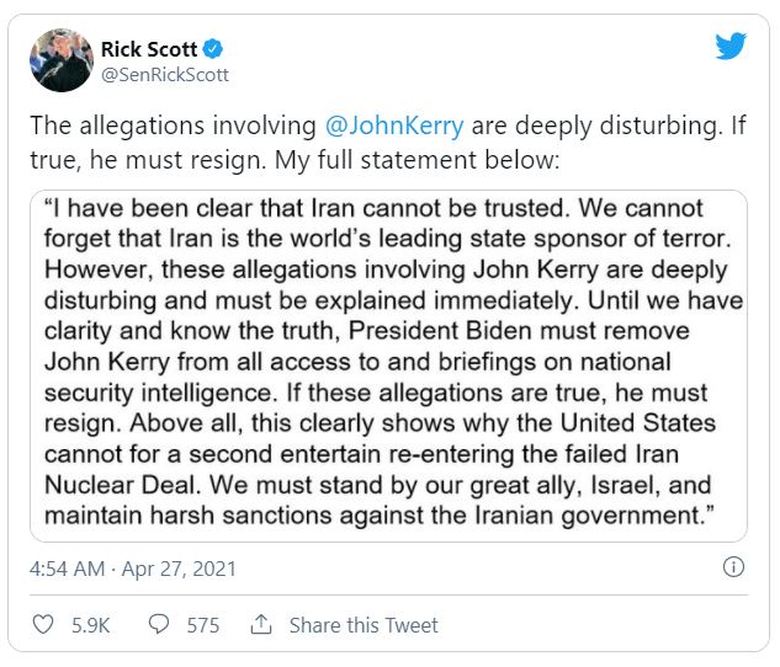The height and width of the screenshot is (667, 780).
Task: Open the embedded full statement image
Action: click(389, 365)
